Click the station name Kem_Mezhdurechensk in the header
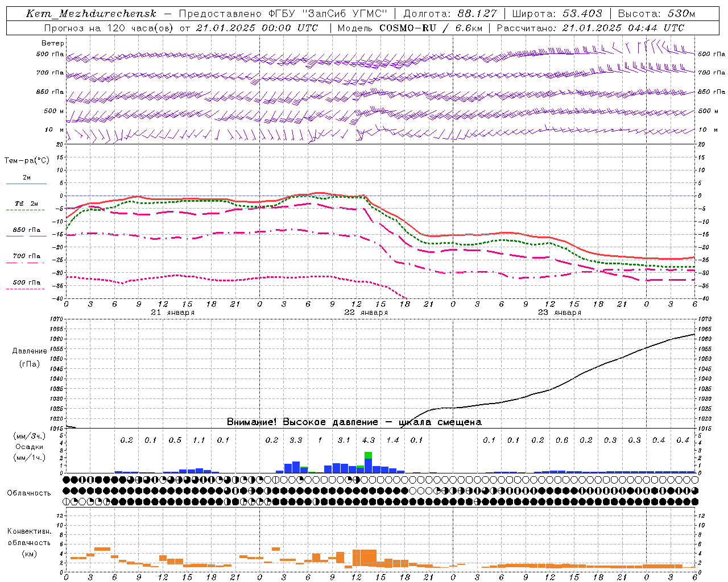728x582 pixels. 91,14
